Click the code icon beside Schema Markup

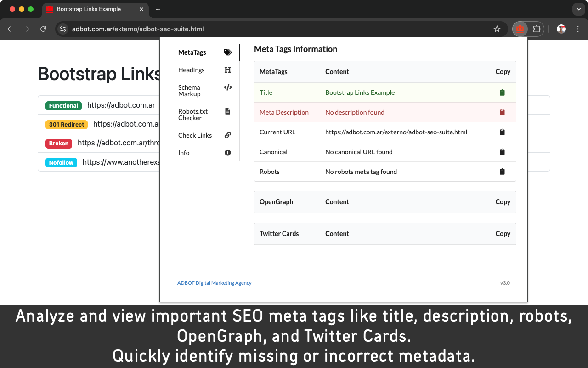(228, 87)
